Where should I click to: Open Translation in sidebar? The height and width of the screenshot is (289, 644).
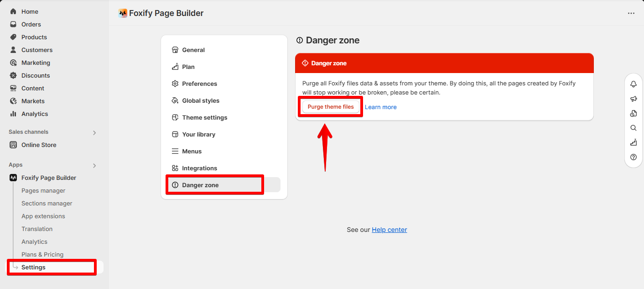click(x=37, y=229)
